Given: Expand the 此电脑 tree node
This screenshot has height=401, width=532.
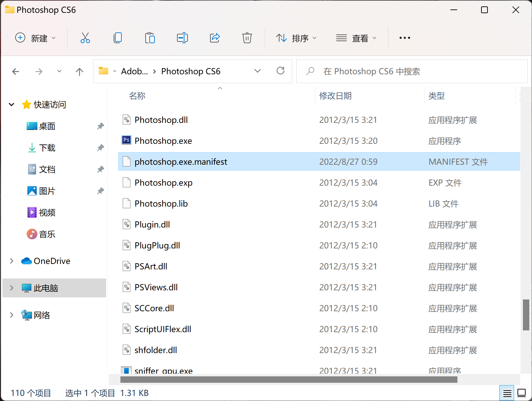Looking at the screenshot, I should 11,288.
